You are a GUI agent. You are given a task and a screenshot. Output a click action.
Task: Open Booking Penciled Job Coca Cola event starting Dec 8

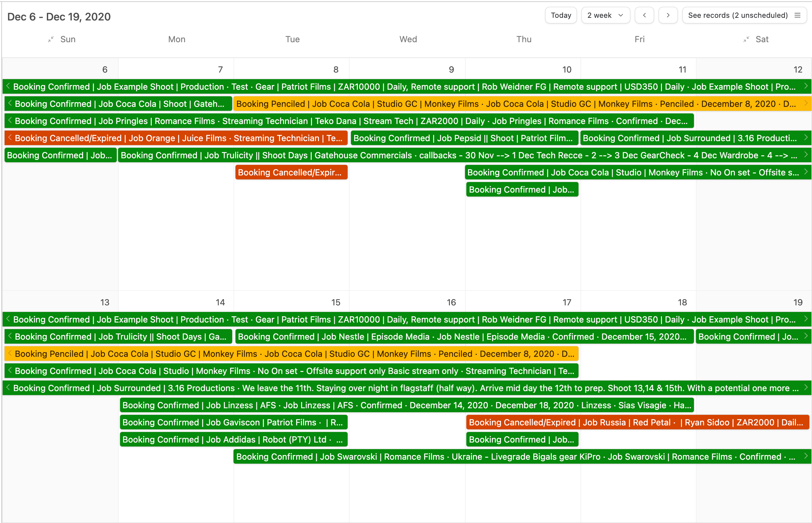pyautogui.click(x=522, y=104)
